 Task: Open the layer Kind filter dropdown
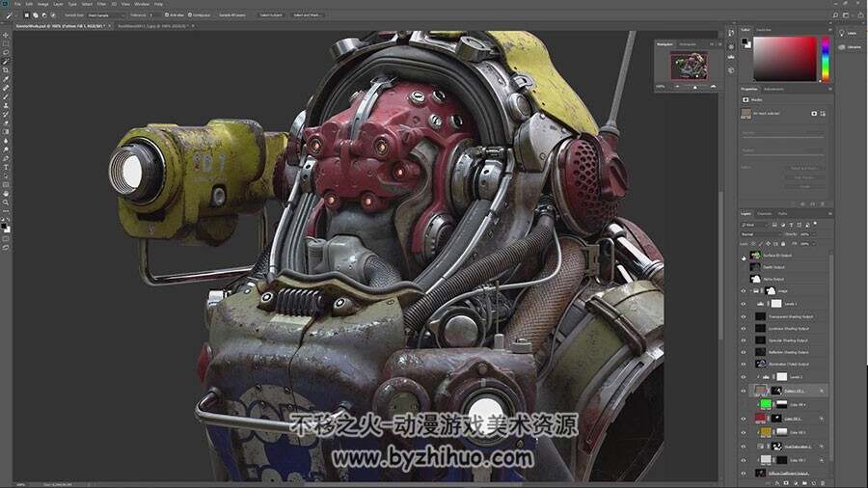click(x=754, y=225)
